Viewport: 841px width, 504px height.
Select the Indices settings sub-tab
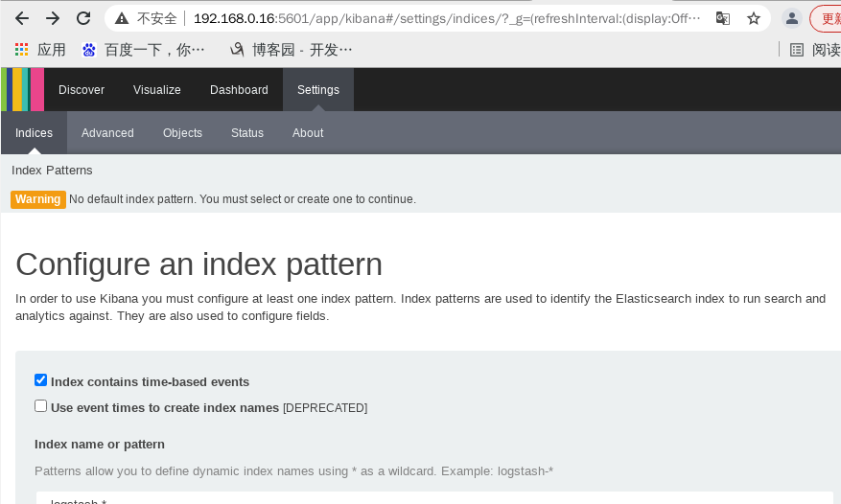click(34, 132)
